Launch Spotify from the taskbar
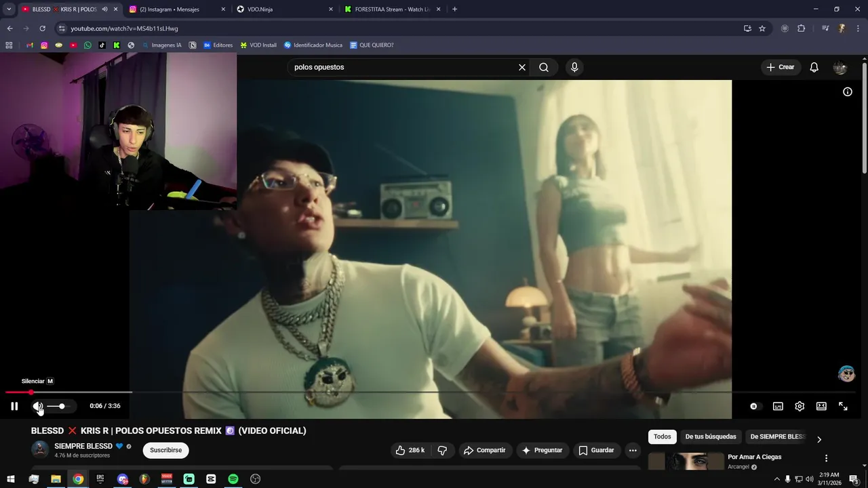Viewport: 868px width, 488px height. point(233,479)
